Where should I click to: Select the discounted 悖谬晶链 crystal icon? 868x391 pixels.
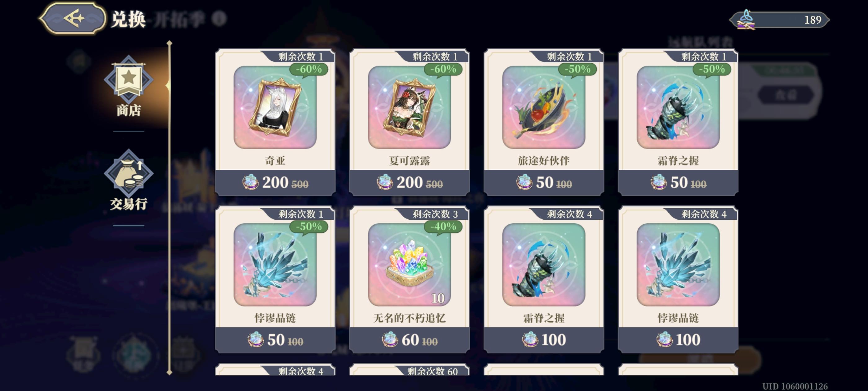(275, 265)
